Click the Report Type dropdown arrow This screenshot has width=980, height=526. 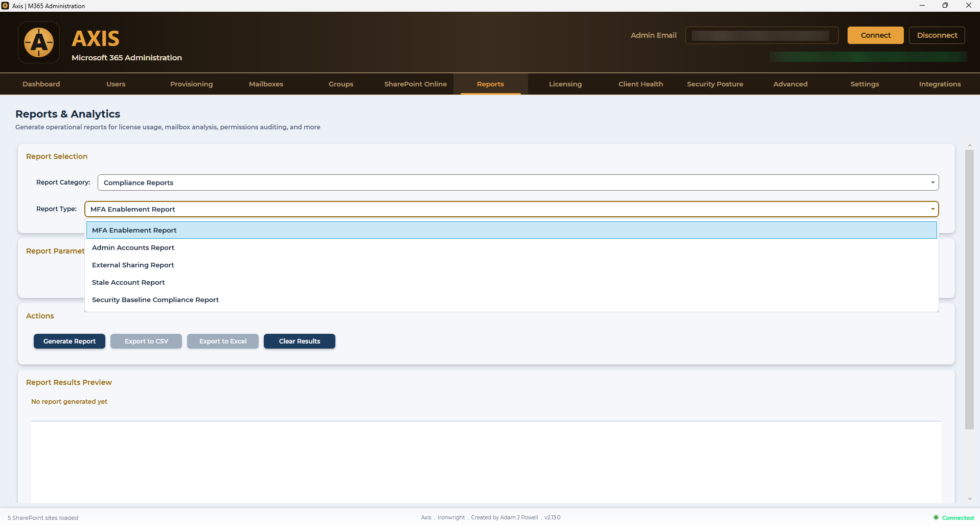coord(932,209)
